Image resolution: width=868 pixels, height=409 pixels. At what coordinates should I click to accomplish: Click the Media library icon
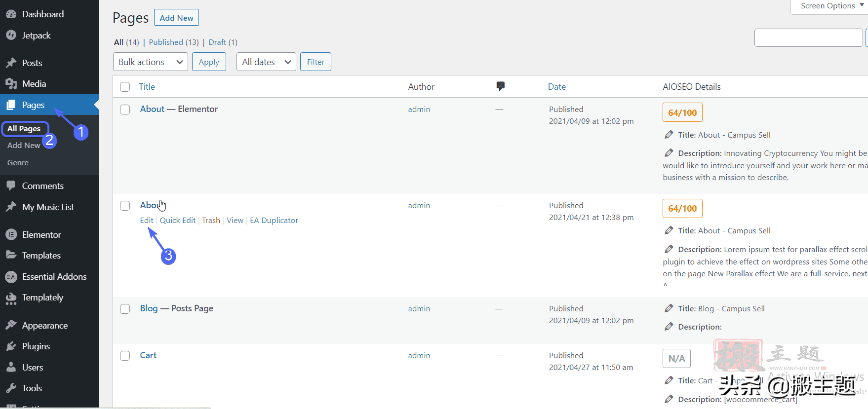11,84
